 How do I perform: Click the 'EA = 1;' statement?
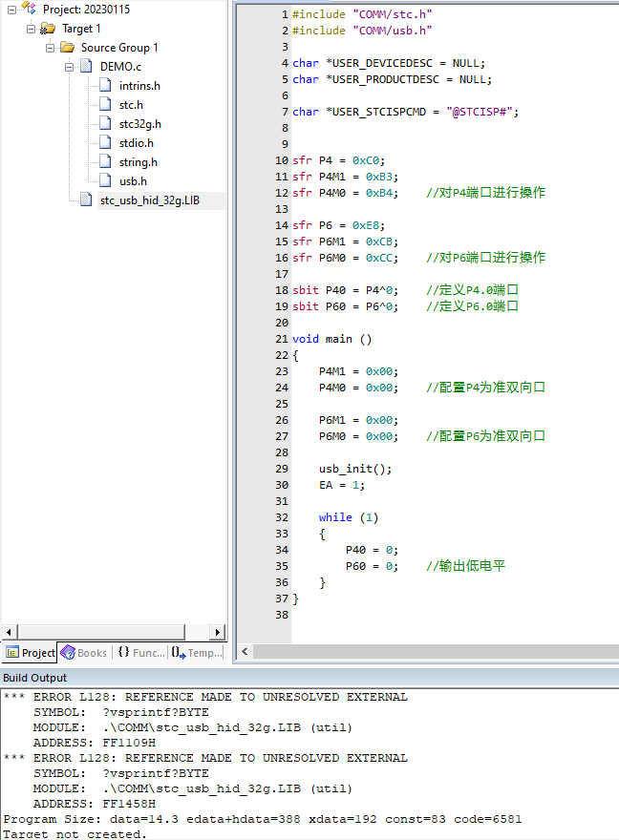tap(342, 485)
